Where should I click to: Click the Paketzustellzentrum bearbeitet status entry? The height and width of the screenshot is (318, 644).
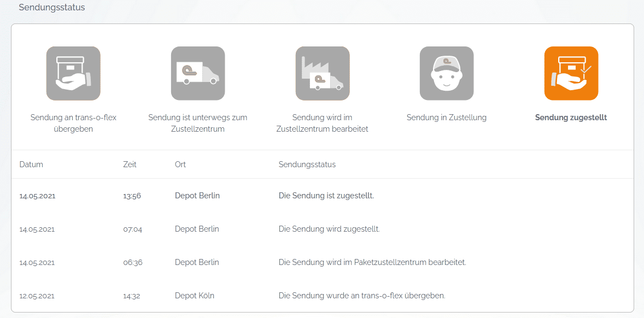pyautogui.click(x=372, y=262)
